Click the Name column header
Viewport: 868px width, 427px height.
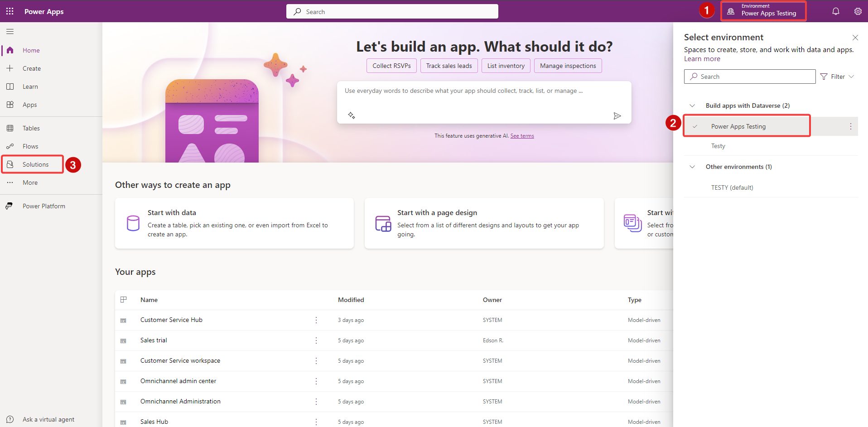point(149,300)
